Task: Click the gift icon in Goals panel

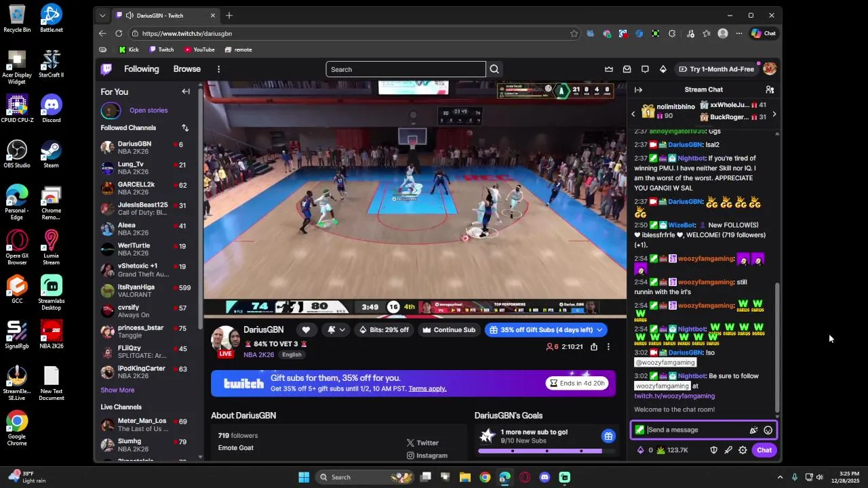Action: (x=608, y=436)
